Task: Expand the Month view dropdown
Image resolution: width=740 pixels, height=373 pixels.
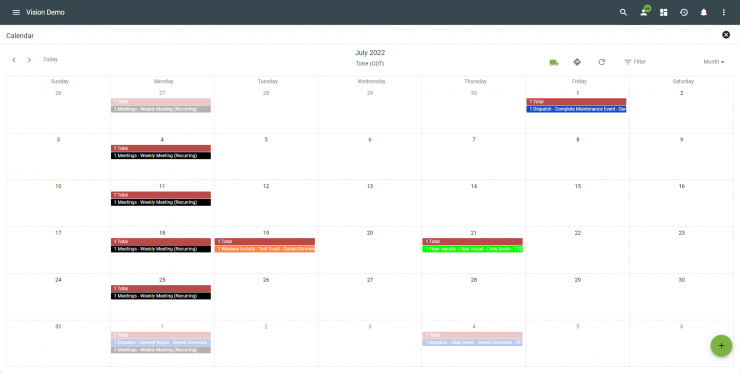Action: (x=714, y=62)
